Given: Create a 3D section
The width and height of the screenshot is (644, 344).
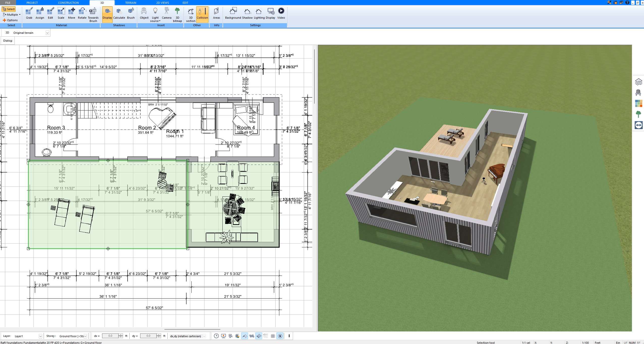Looking at the screenshot, I should (191, 15).
